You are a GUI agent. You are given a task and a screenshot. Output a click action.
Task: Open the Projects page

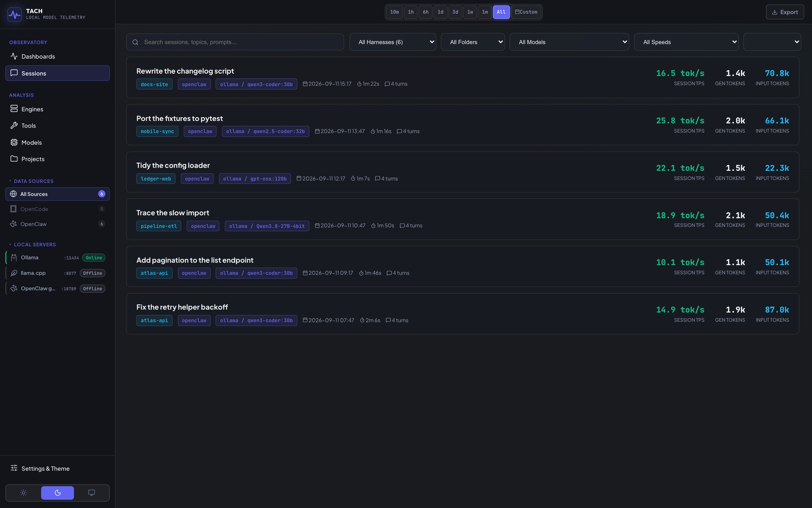58,159
